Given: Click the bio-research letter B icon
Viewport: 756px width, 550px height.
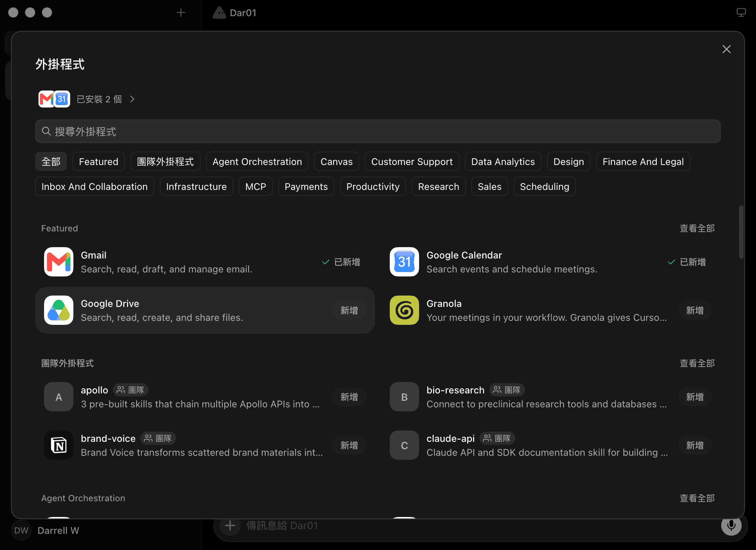Looking at the screenshot, I should [x=404, y=397].
